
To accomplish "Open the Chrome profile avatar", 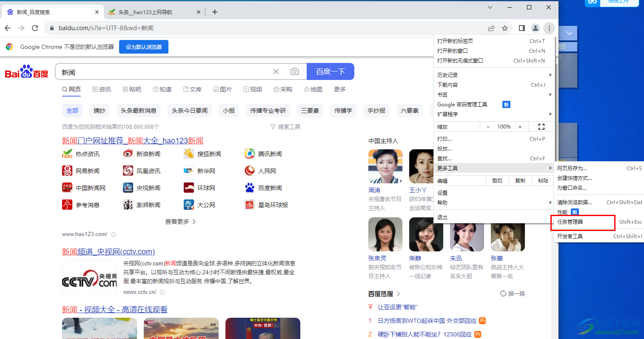I will point(536,28).
